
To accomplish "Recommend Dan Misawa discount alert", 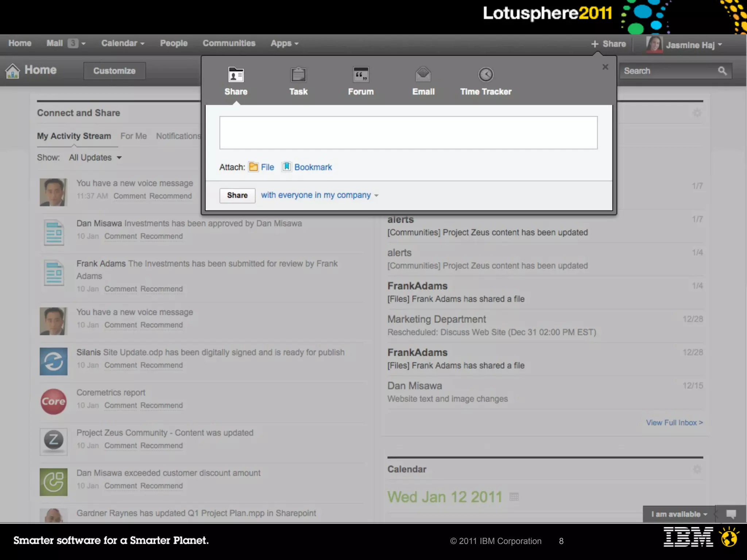I will (162, 486).
